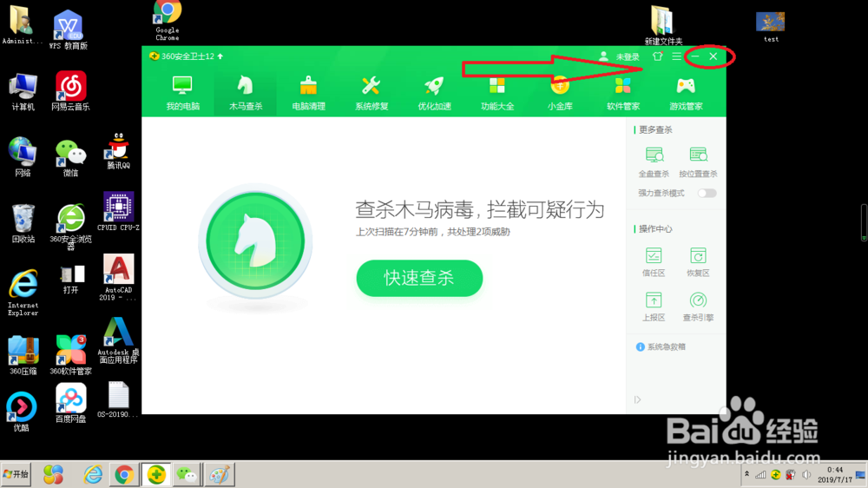This screenshot has height=488, width=868.
Task: Open the 系统急救箱 link
Action: (x=661, y=346)
